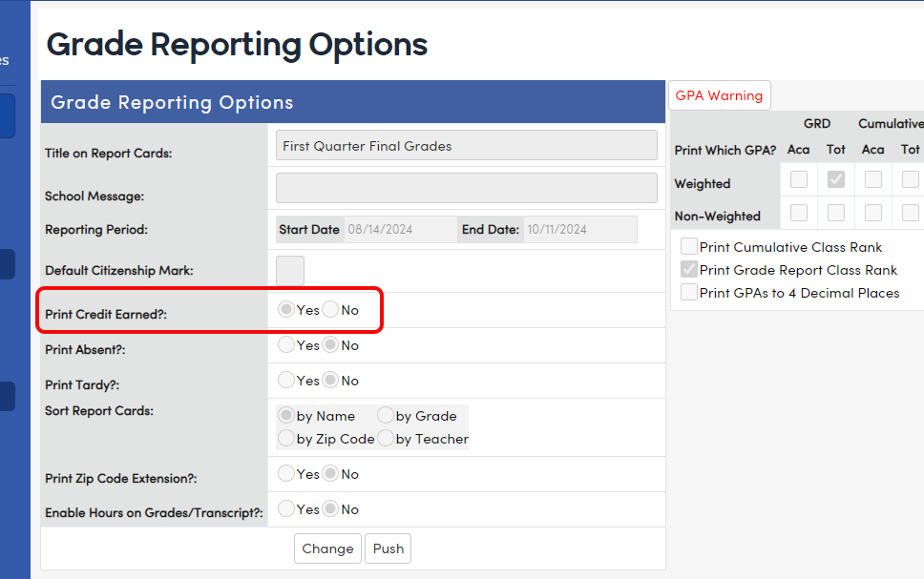The width and height of the screenshot is (924, 579).
Task: Toggle Non-Weighted Cumulative Tot checkbox
Action: coord(911,213)
